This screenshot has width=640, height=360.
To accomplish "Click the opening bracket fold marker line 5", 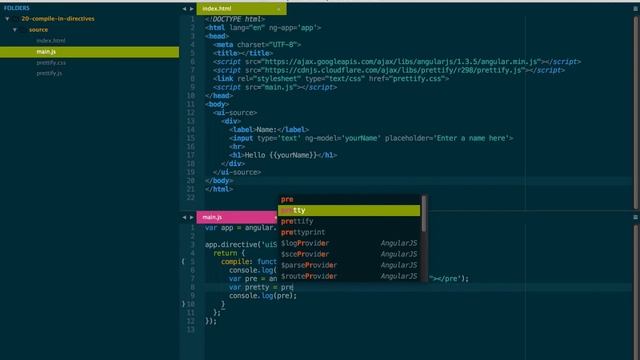I will pos(183,262).
